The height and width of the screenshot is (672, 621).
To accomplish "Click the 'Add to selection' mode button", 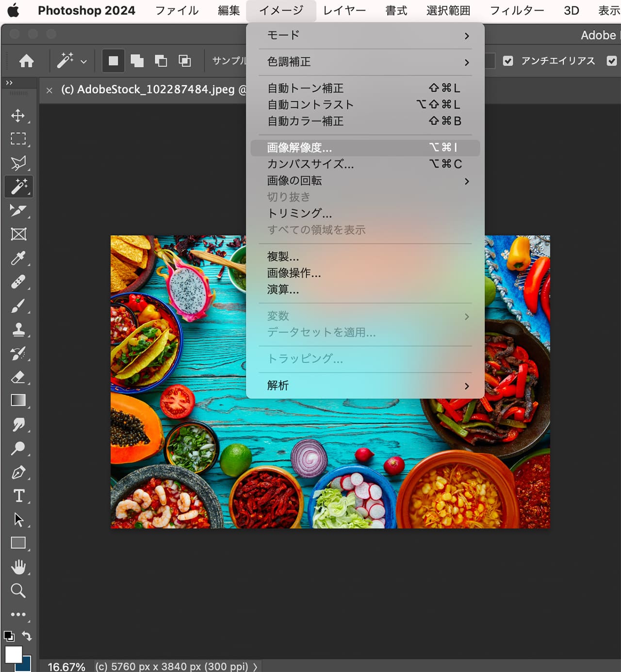I will click(x=137, y=61).
